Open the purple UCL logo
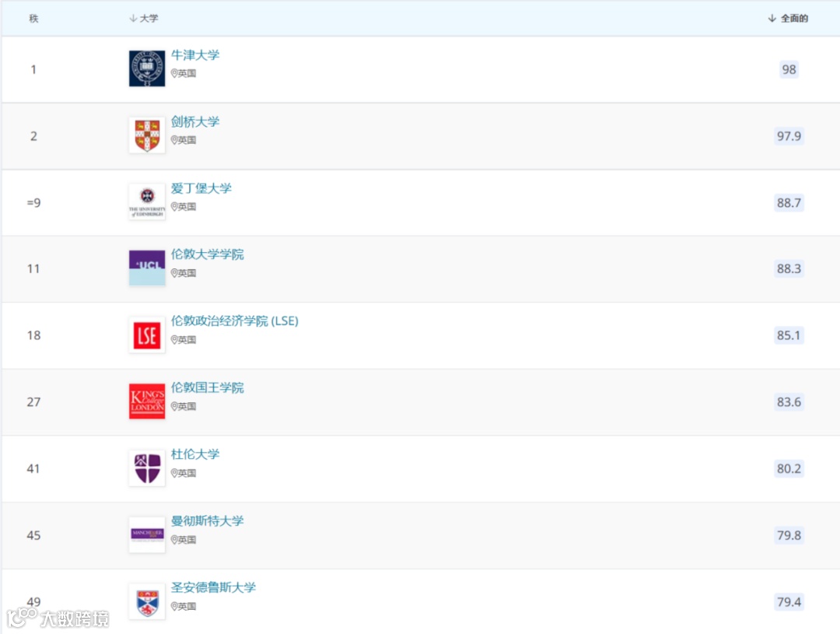 pos(147,268)
